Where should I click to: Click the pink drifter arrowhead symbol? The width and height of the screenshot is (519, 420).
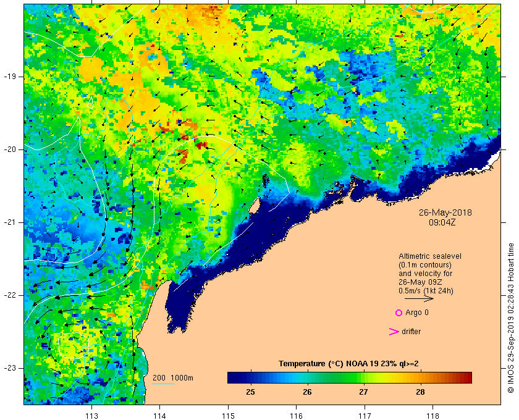[394, 332]
